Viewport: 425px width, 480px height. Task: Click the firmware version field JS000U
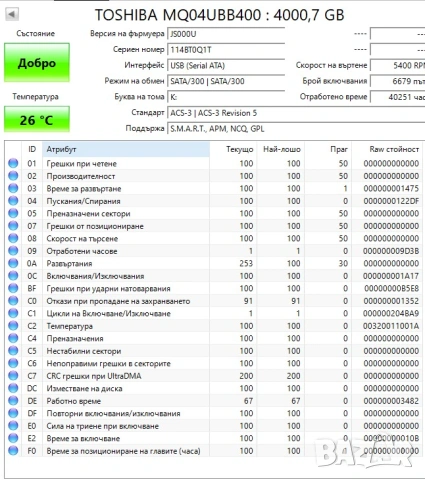click(226, 34)
